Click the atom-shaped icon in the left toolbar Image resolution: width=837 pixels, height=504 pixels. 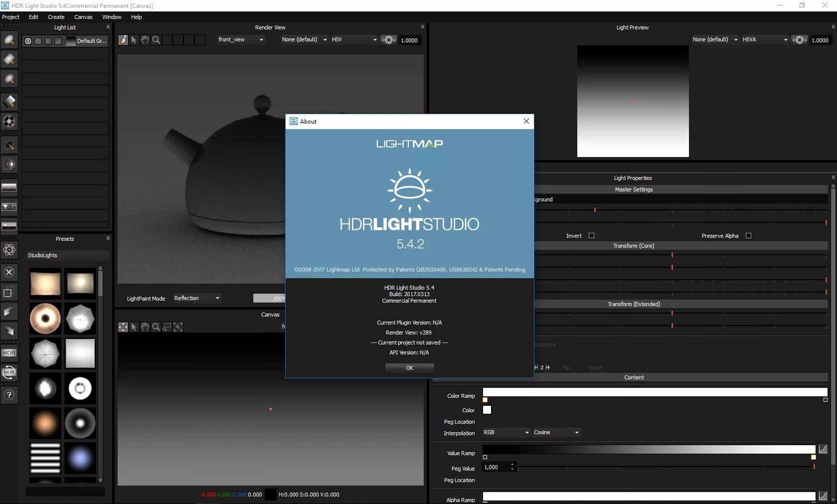tap(9, 250)
